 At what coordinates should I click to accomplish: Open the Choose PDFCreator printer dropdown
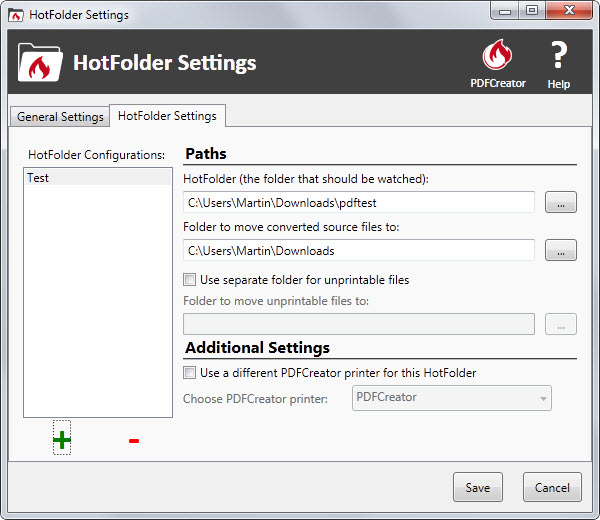(452, 398)
